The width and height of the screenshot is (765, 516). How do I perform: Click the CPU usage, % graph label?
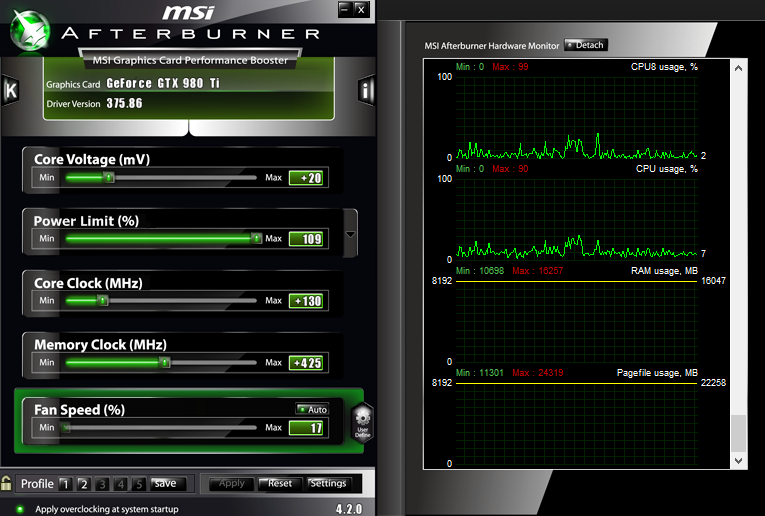coord(666,169)
